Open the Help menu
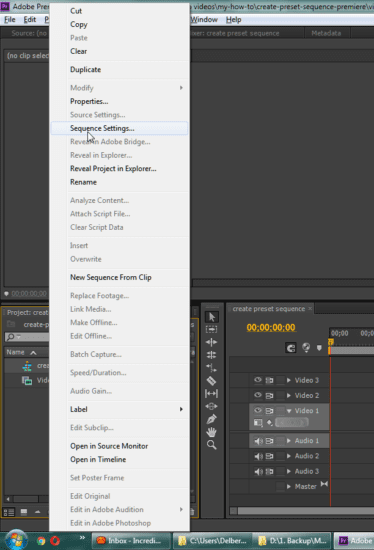The image size is (374, 550). (x=233, y=20)
